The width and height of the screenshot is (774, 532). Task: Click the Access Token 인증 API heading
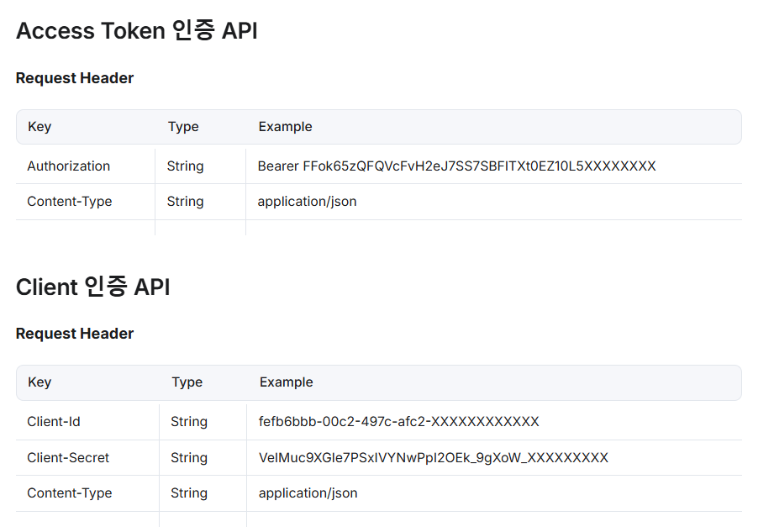(136, 31)
